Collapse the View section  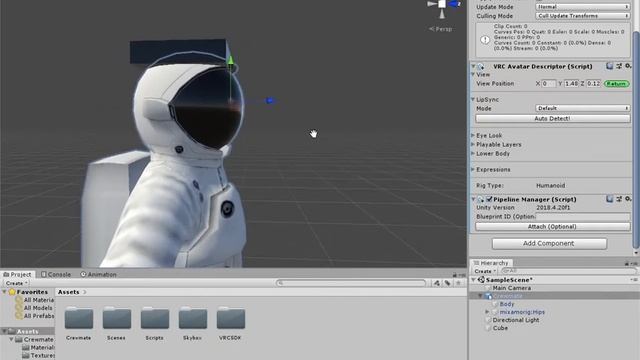pyautogui.click(x=473, y=75)
